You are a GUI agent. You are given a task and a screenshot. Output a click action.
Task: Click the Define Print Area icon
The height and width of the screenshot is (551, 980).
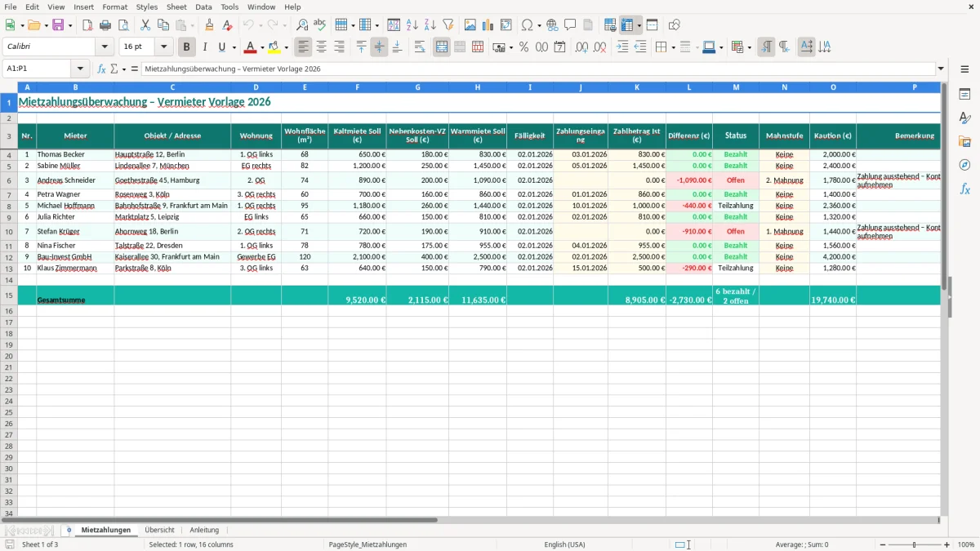610,25
